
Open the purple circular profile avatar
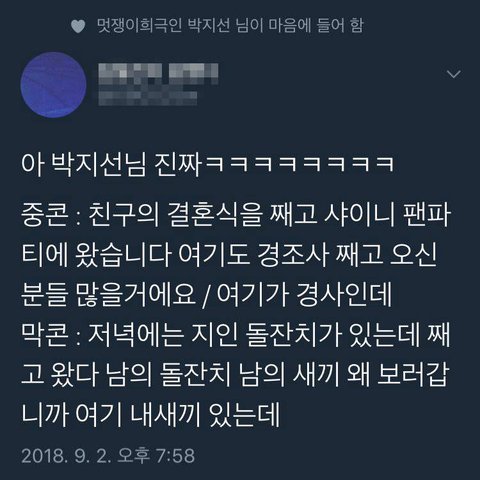pos(53,85)
